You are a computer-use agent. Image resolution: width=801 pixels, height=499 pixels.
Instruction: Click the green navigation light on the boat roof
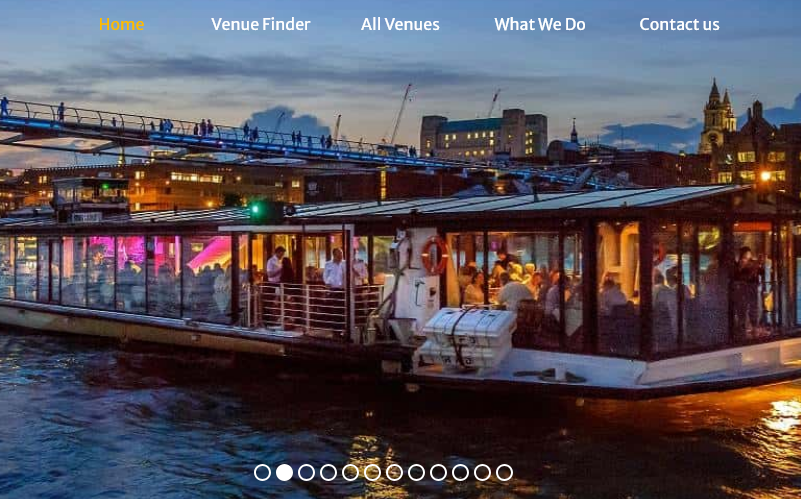point(256,210)
